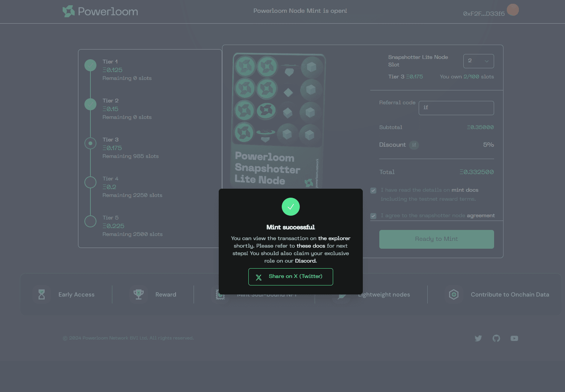
Task: Click the Contribute to Onchain Data hexagon icon
Action: [454, 294]
